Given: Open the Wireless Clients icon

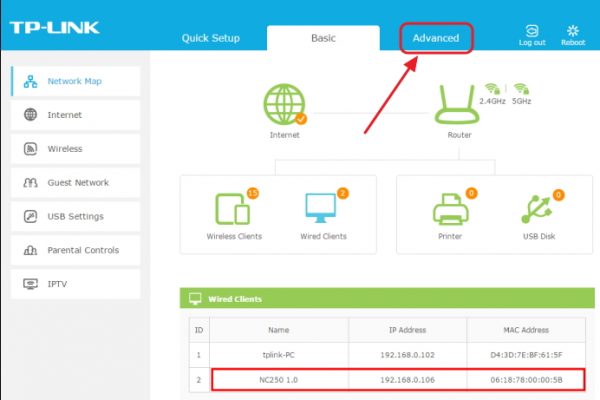Looking at the screenshot, I should 233,209.
